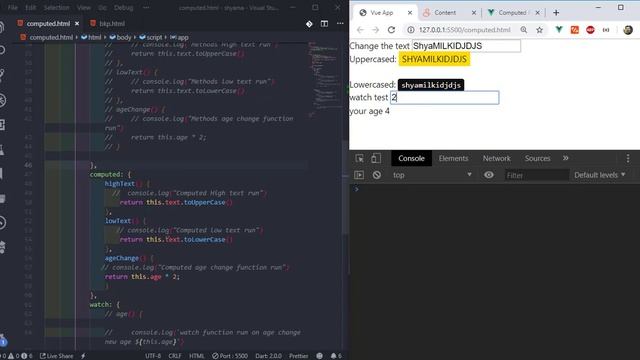
Task: Open the Edit menu in VS Code
Action: (31, 7)
